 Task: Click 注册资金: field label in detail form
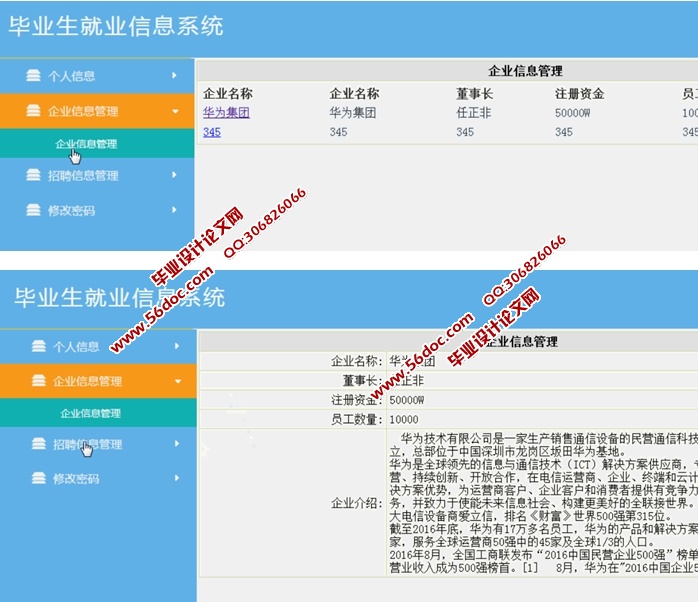357,400
